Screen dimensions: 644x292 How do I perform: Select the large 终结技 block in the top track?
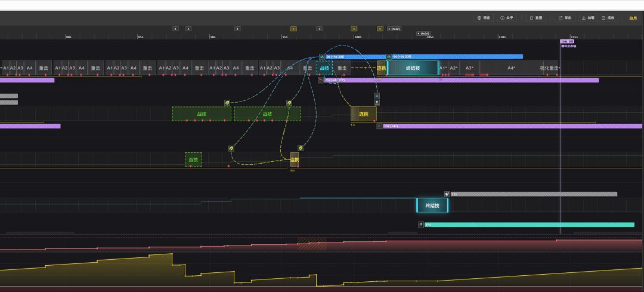point(413,68)
